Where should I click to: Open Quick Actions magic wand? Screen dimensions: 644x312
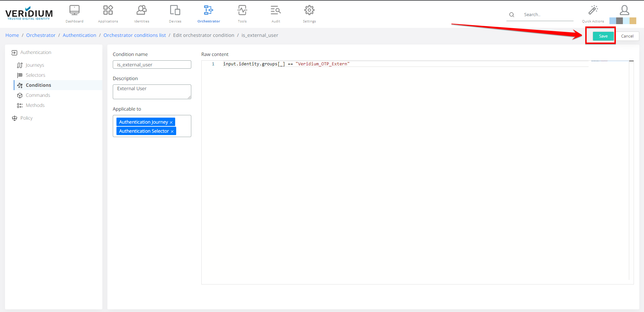[x=593, y=11]
